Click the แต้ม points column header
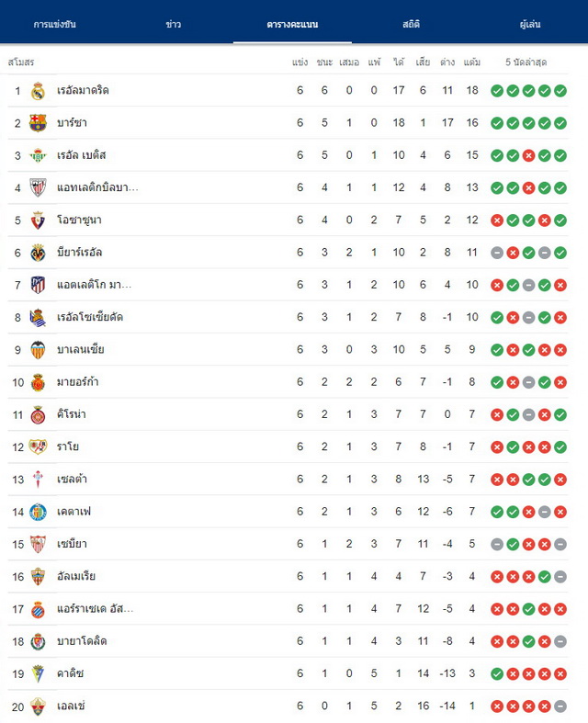 (472, 62)
